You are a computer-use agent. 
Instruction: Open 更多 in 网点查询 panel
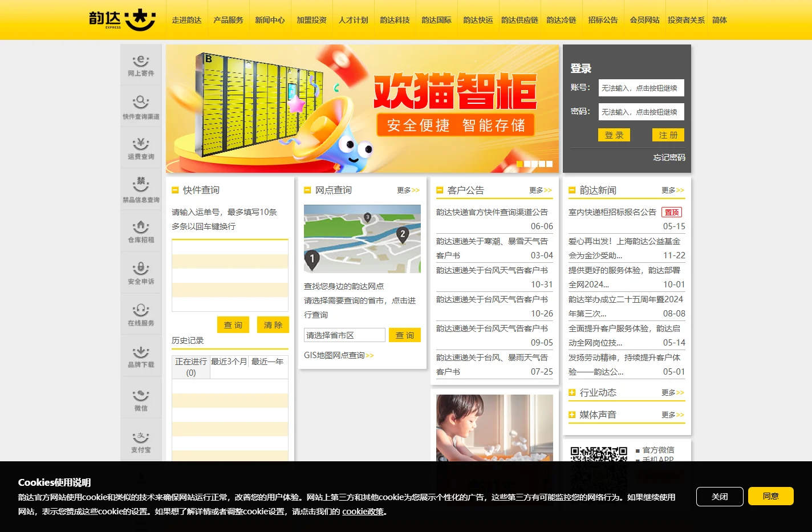click(x=408, y=190)
